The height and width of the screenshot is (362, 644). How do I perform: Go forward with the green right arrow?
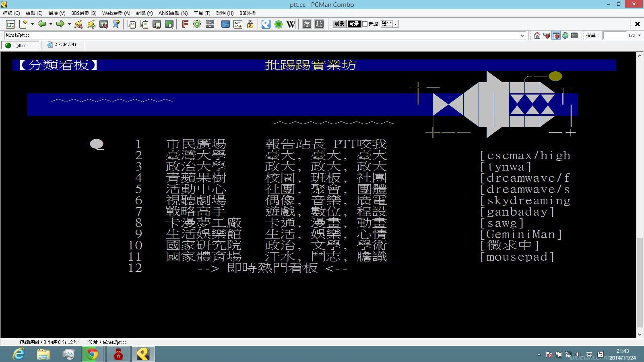pos(60,24)
